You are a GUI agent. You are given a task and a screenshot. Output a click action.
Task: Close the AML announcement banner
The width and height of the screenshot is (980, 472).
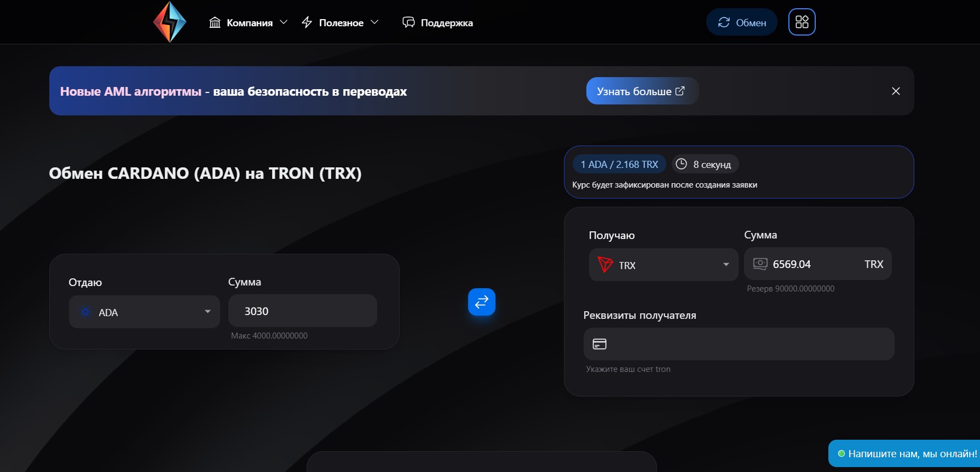coord(896,91)
